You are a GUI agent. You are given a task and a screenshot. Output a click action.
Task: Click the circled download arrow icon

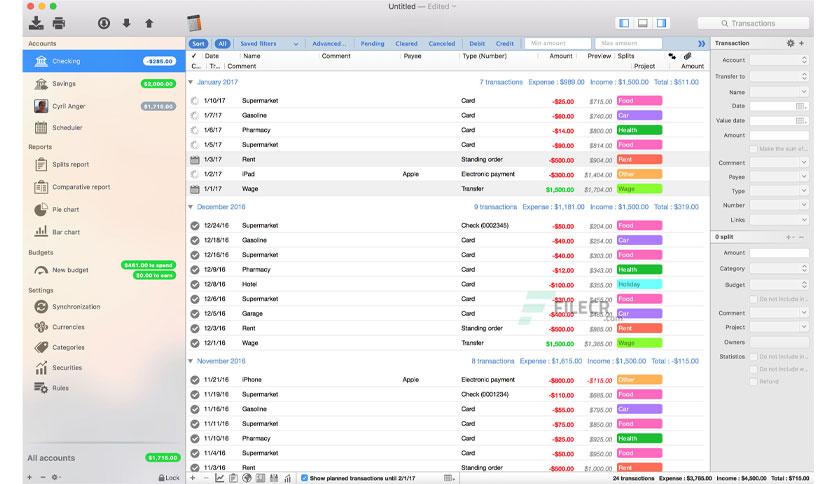[x=104, y=23]
